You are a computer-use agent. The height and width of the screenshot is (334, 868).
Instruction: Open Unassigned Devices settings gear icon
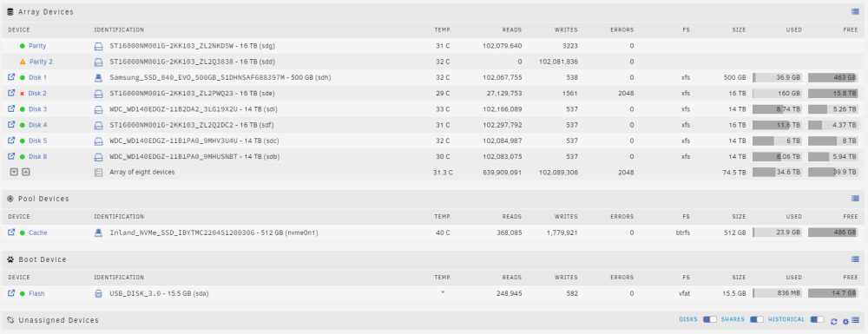(x=845, y=321)
